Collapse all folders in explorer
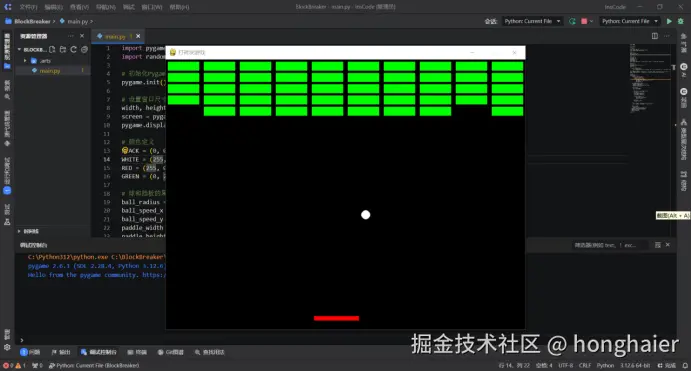The height and width of the screenshot is (371, 692). coord(84,49)
